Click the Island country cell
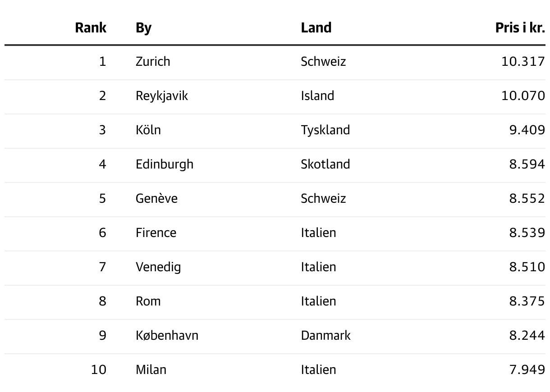 317,96
